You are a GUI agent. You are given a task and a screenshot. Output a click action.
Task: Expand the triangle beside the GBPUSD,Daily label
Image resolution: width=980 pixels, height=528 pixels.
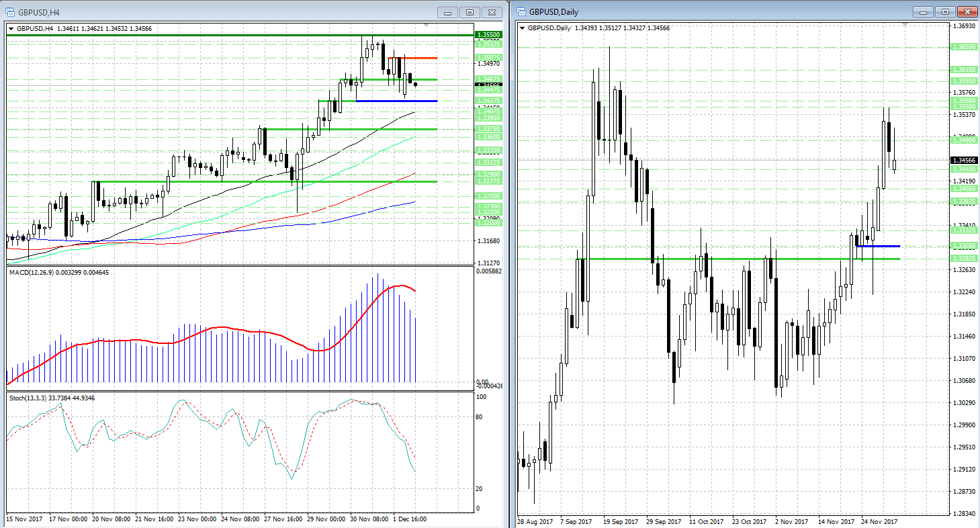pyautogui.click(x=523, y=28)
